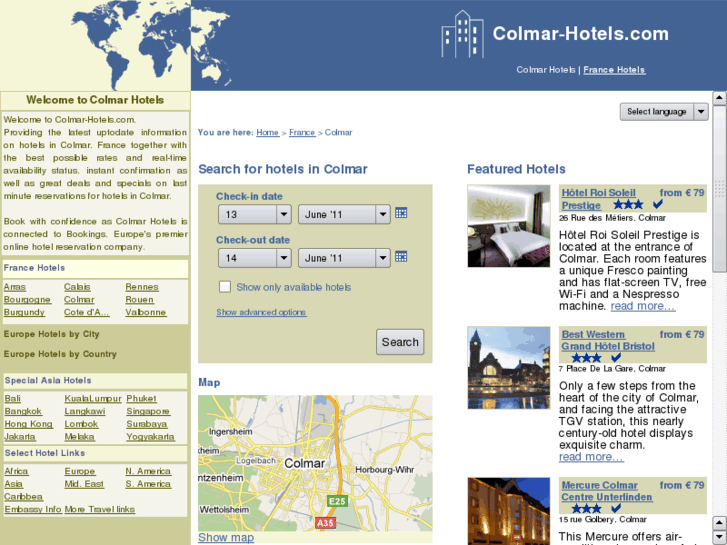Viewport: 727px width, 545px height.
Task: Open the Europe hotel links
Action: (80, 471)
